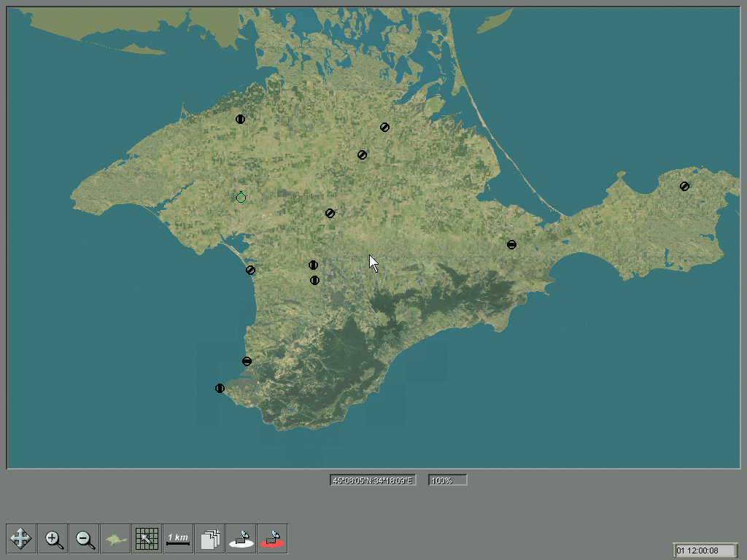Click the green airfield marker
The height and width of the screenshot is (560, 747).
click(x=241, y=198)
